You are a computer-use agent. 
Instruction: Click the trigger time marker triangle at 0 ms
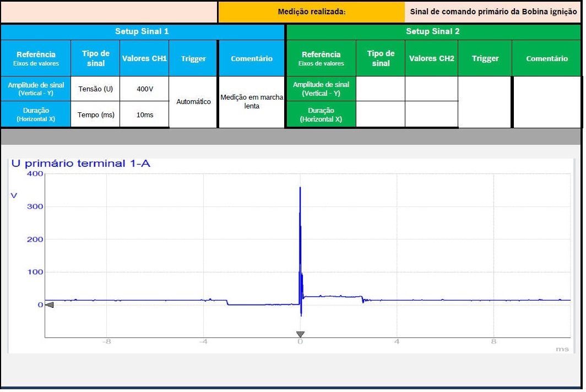300,334
